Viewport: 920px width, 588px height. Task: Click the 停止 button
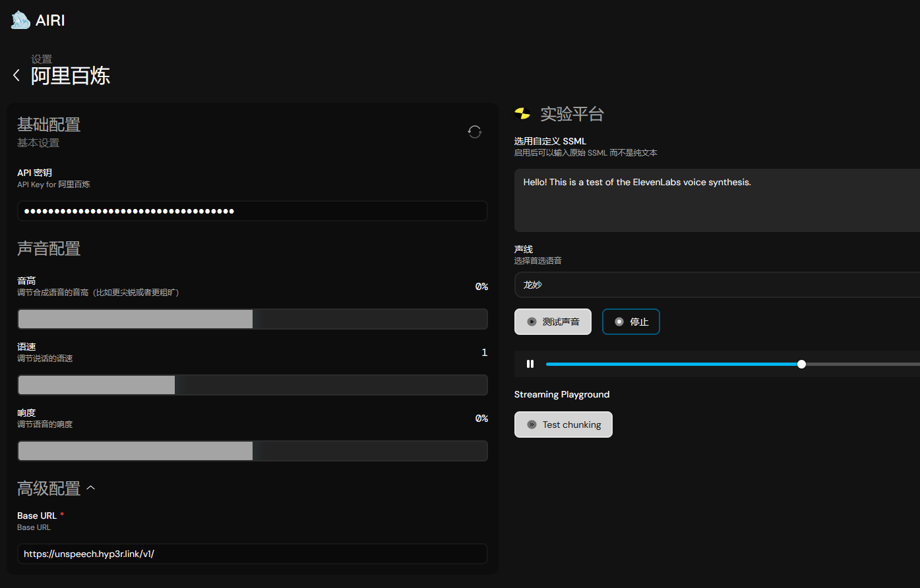tap(631, 322)
